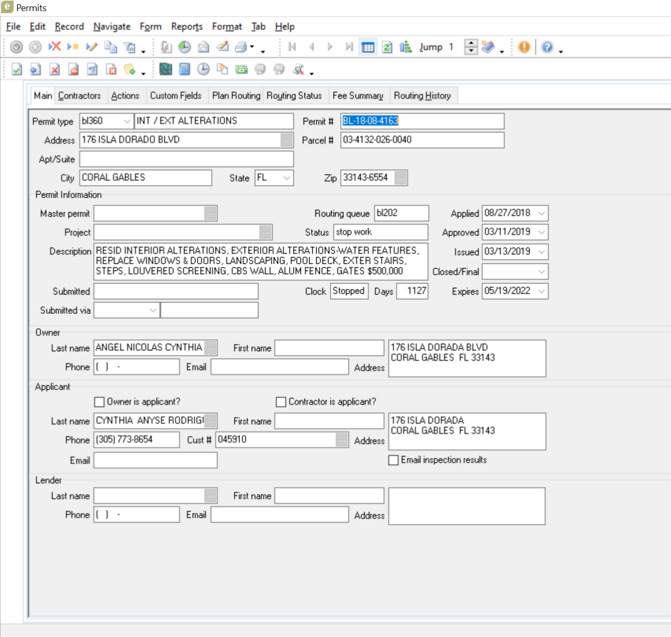This screenshot has height=637, width=671.
Task: Click the orange exclamation alert icon
Action: [523, 47]
